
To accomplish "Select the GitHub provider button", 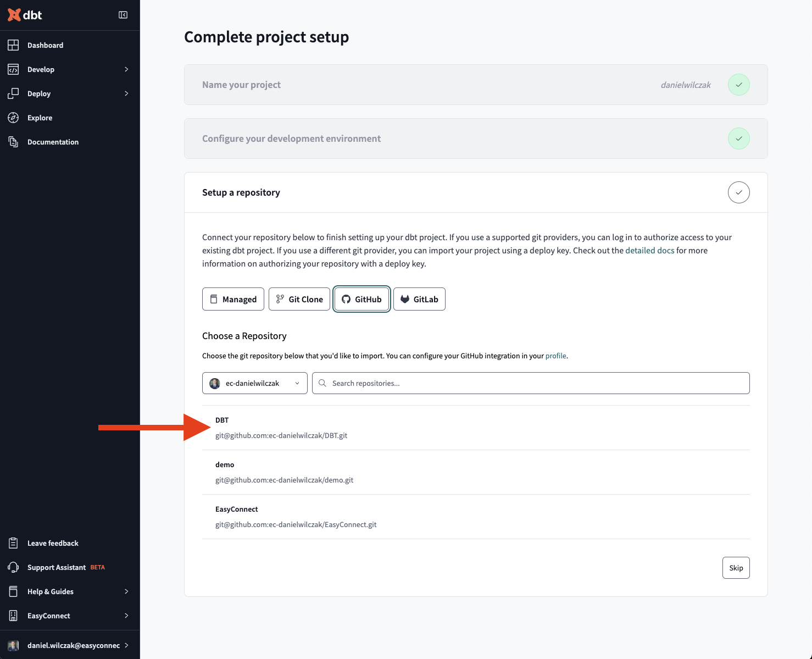I will click(361, 299).
